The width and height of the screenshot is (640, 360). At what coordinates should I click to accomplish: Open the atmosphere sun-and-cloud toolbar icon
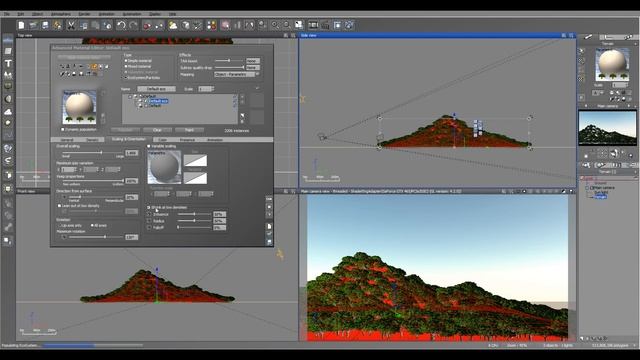point(173,25)
